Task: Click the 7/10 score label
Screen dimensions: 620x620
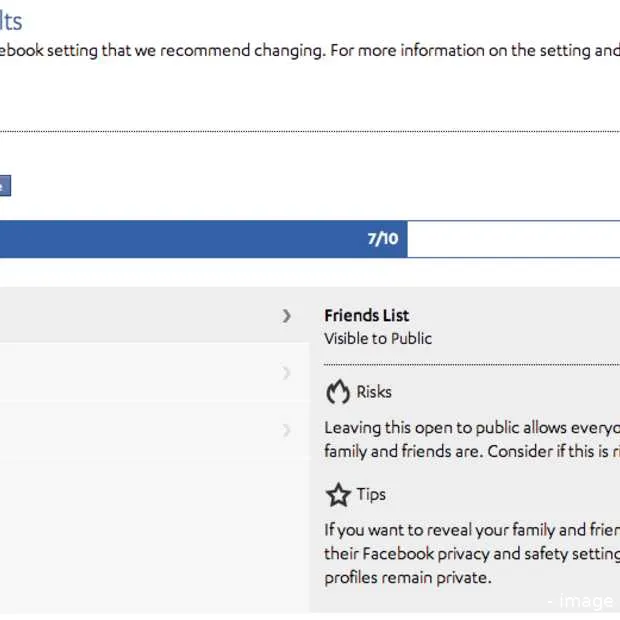Action: (x=382, y=239)
